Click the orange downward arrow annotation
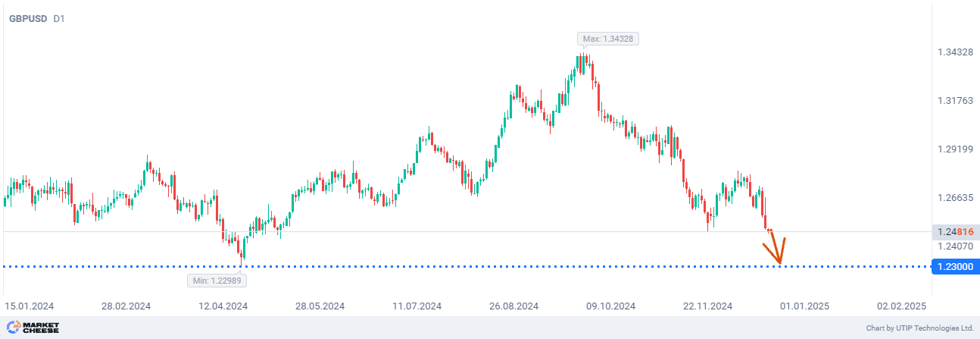The height and width of the screenshot is (339, 980). click(776, 250)
